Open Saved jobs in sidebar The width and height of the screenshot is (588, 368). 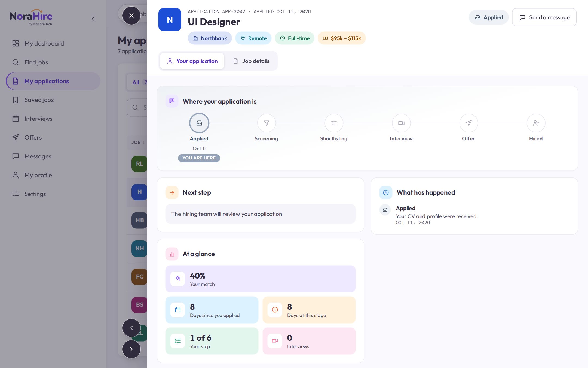53,100
